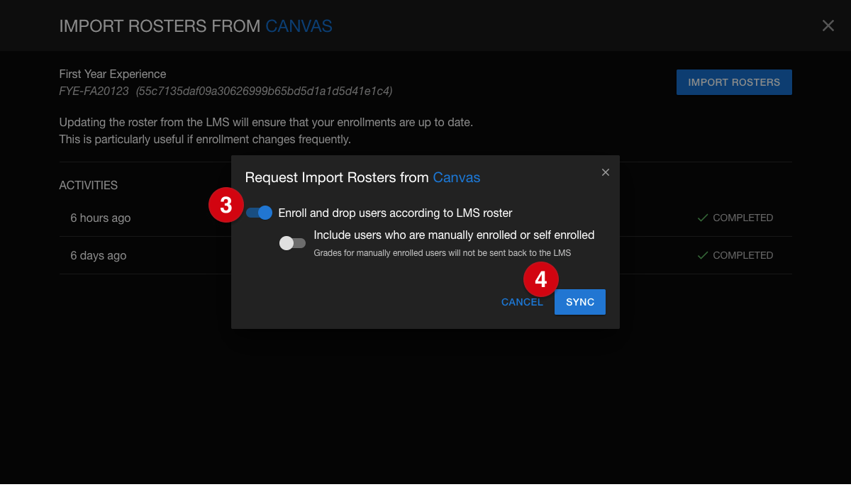Cancel the roster import request

[x=522, y=302]
